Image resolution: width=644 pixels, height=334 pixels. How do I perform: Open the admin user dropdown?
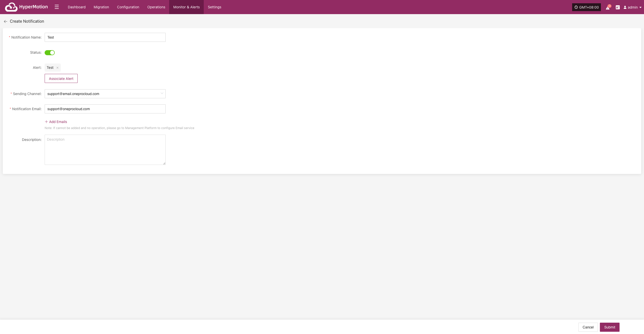point(632,7)
